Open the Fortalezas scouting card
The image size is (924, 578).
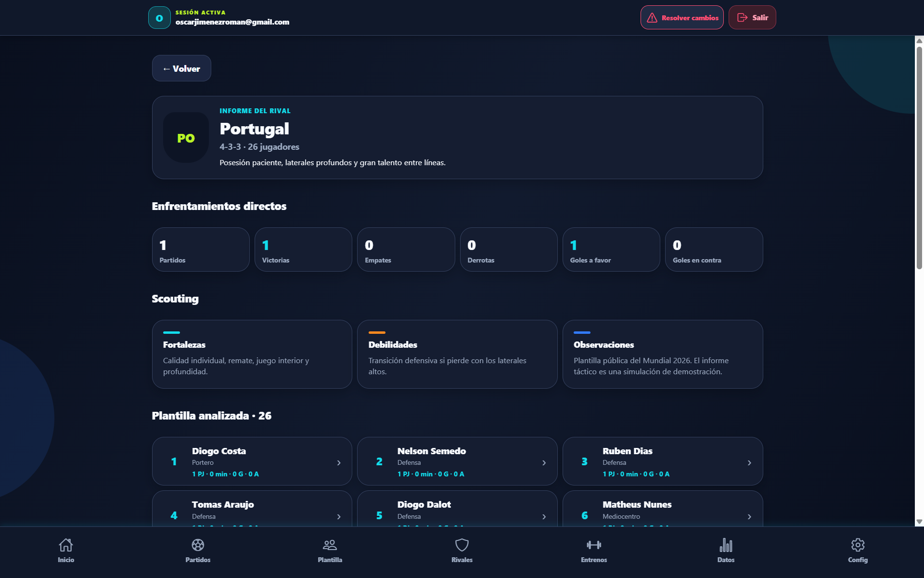coord(252,354)
